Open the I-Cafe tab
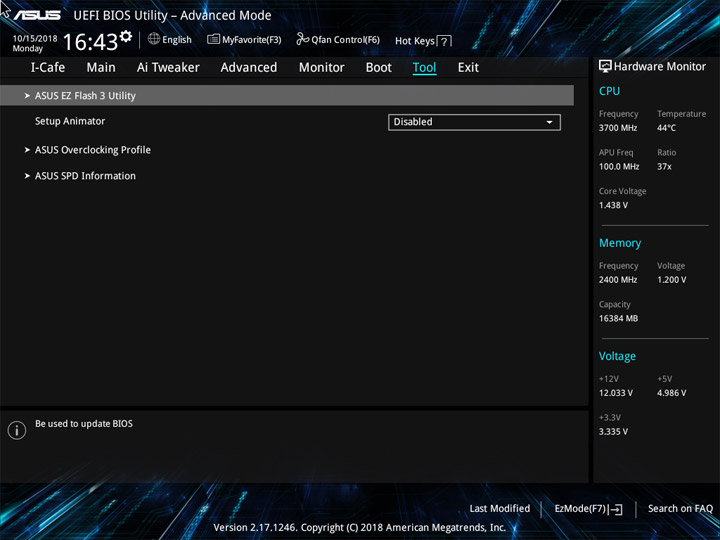This screenshot has width=720, height=540. click(48, 68)
